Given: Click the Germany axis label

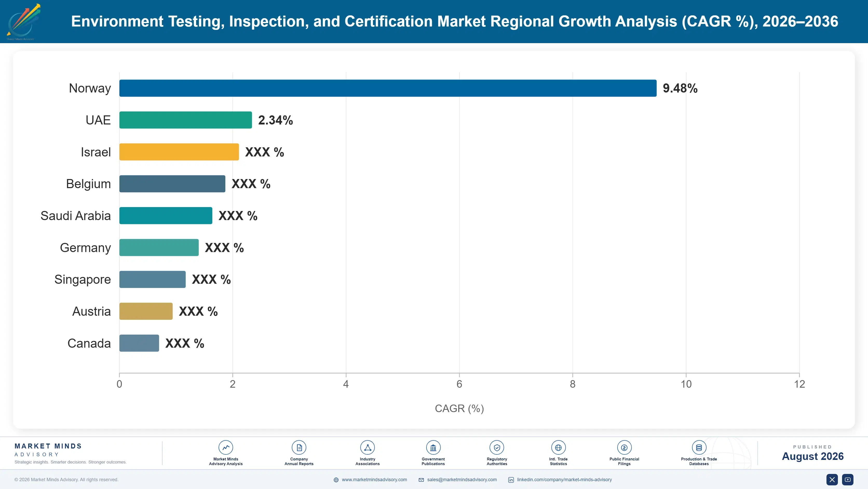Looking at the screenshot, I should pos(85,248).
